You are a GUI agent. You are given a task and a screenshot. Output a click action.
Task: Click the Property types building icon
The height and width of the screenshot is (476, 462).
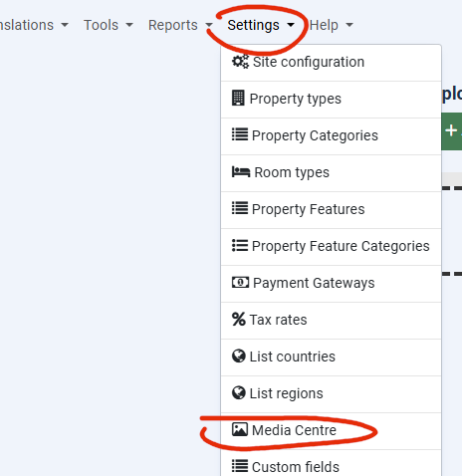coord(238,98)
